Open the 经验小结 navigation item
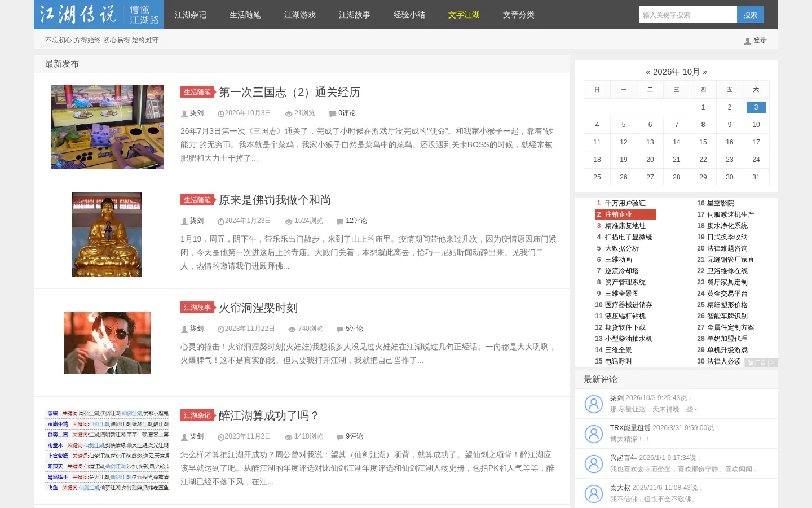812x508 pixels. 409,15
